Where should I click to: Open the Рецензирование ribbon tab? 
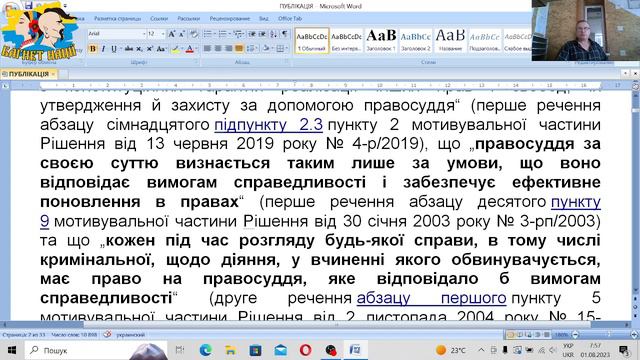pos(229,19)
